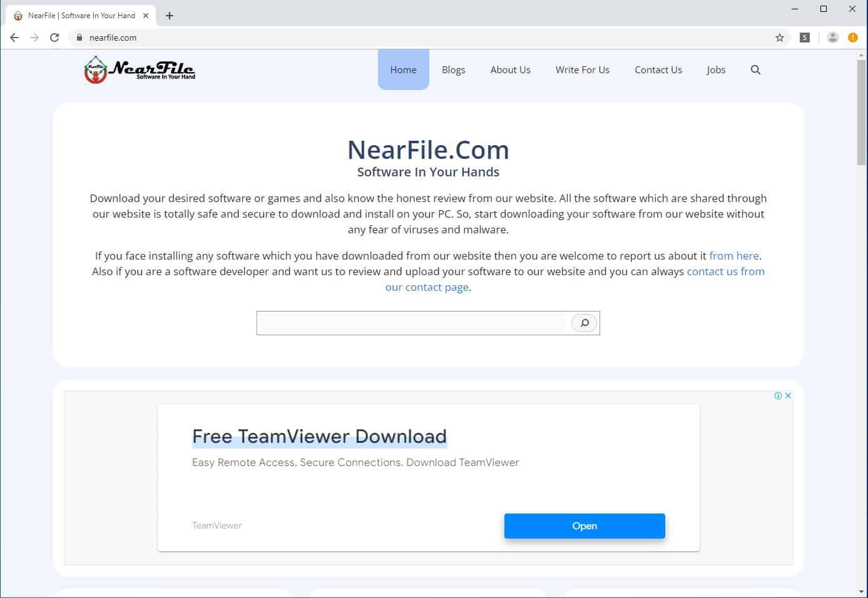Image resolution: width=868 pixels, height=598 pixels.
Task: Click 'Software In Your Hands' subtitle
Action: pos(428,172)
